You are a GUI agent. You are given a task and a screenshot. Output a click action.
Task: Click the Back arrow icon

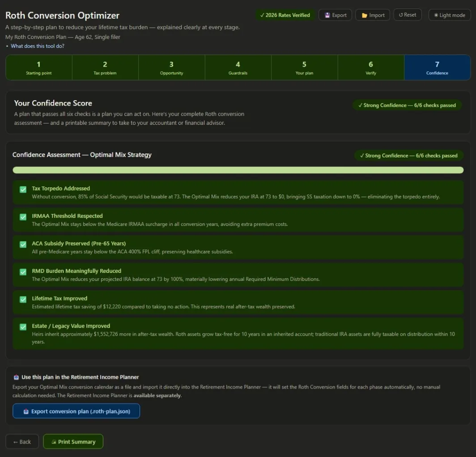click(16, 442)
